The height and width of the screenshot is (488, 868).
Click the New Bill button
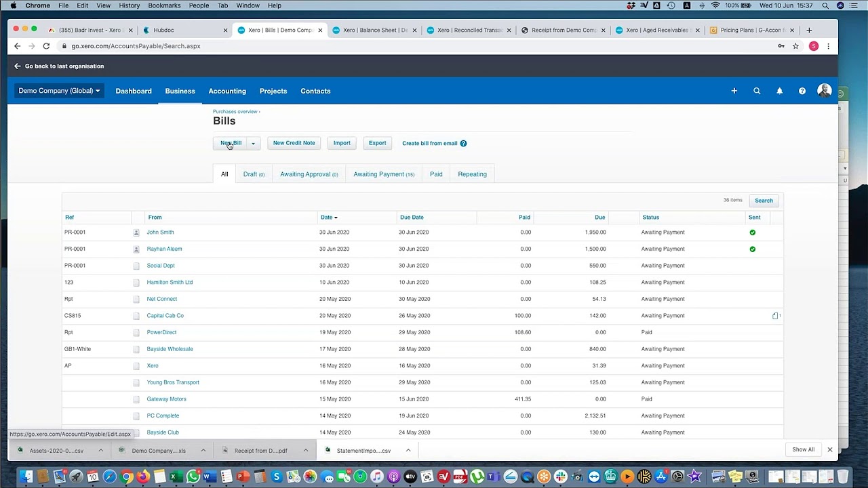click(x=231, y=143)
